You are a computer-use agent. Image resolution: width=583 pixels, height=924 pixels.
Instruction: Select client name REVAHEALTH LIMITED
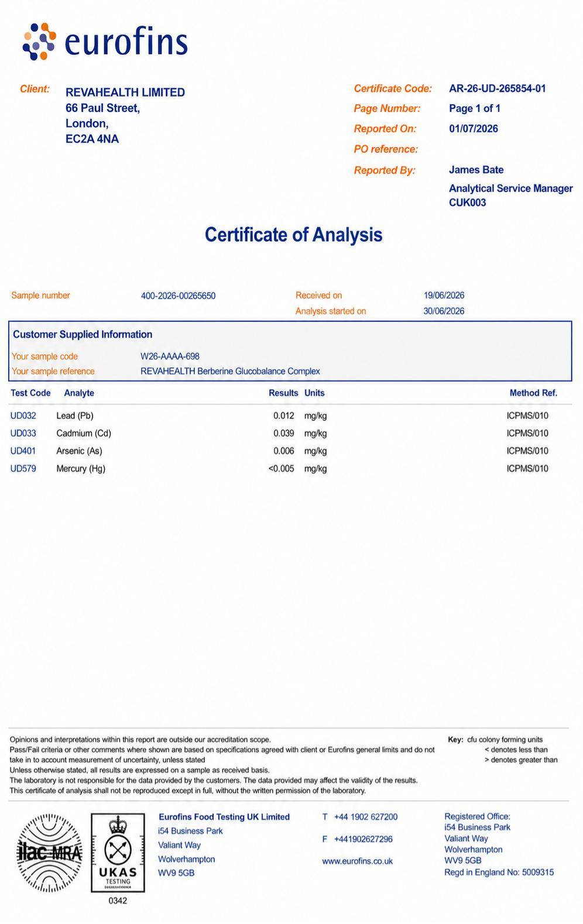(125, 92)
